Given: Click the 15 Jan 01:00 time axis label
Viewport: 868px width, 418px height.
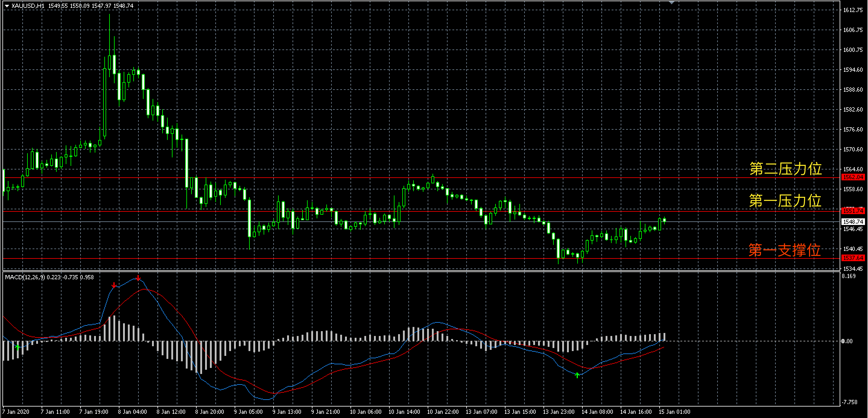Looking at the screenshot, I should [674, 412].
